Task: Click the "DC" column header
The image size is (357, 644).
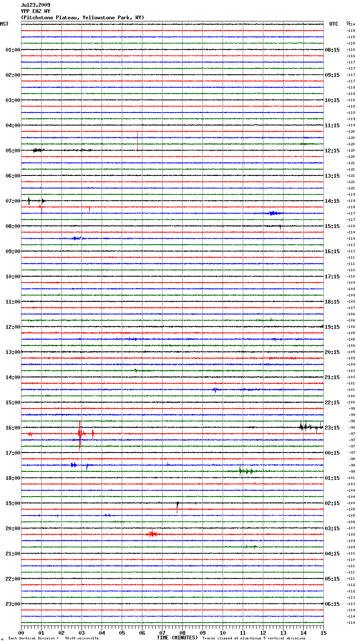Action: (x=349, y=22)
